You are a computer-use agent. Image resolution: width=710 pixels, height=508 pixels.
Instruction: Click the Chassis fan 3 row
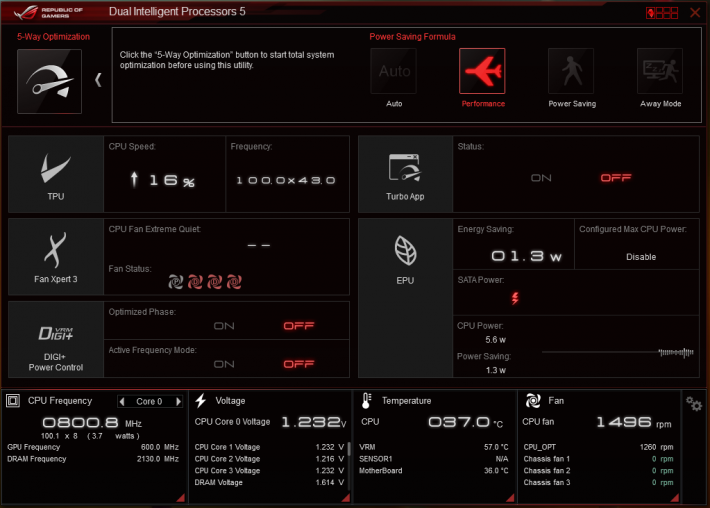598,482
